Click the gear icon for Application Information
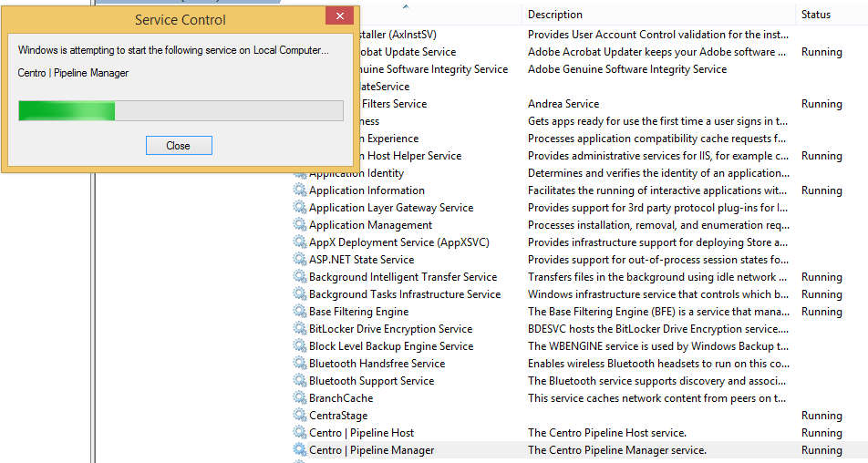Image resolution: width=868 pixels, height=463 pixels. point(300,190)
